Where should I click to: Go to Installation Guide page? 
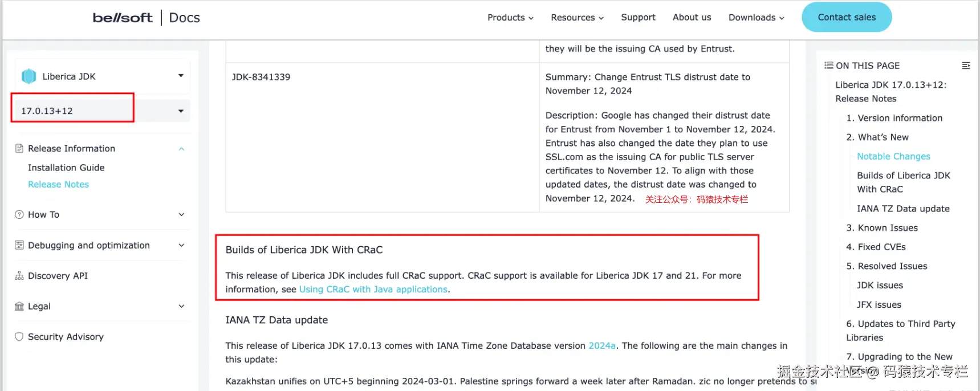66,168
